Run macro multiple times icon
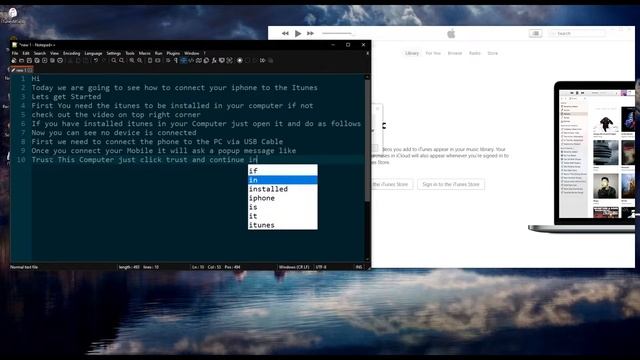 262,60
